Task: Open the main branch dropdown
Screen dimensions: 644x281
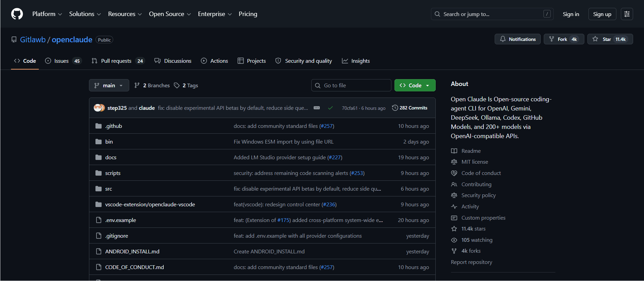Action: (109, 85)
